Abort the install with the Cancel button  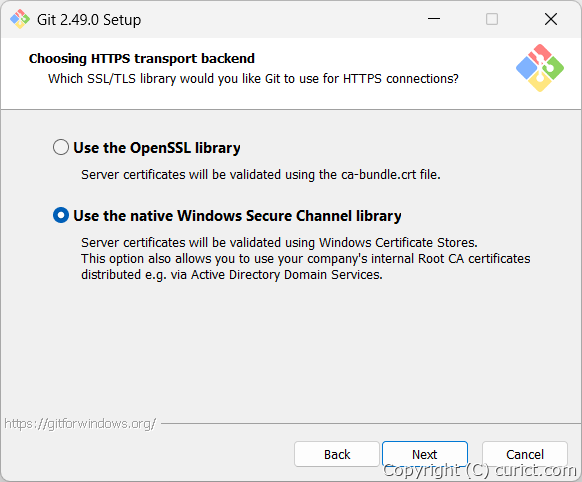coord(525,454)
